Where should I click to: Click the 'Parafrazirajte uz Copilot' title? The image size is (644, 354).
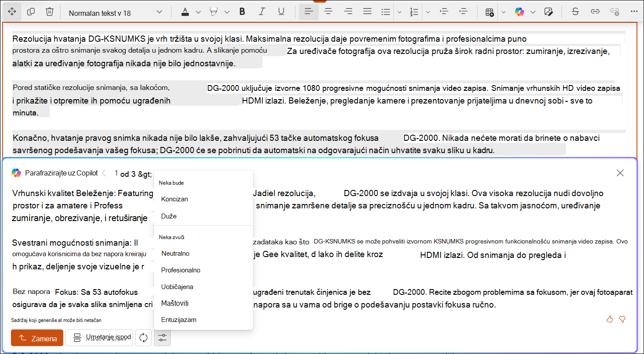tap(61, 173)
